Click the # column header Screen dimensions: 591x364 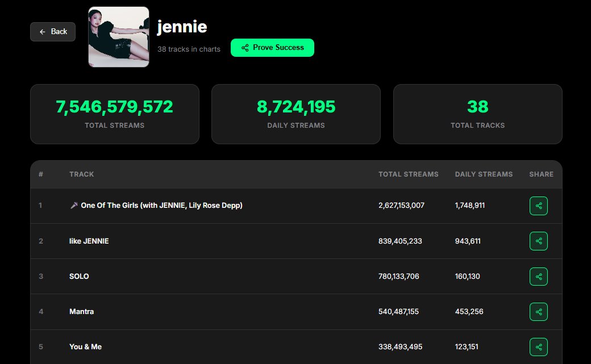point(41,174)
